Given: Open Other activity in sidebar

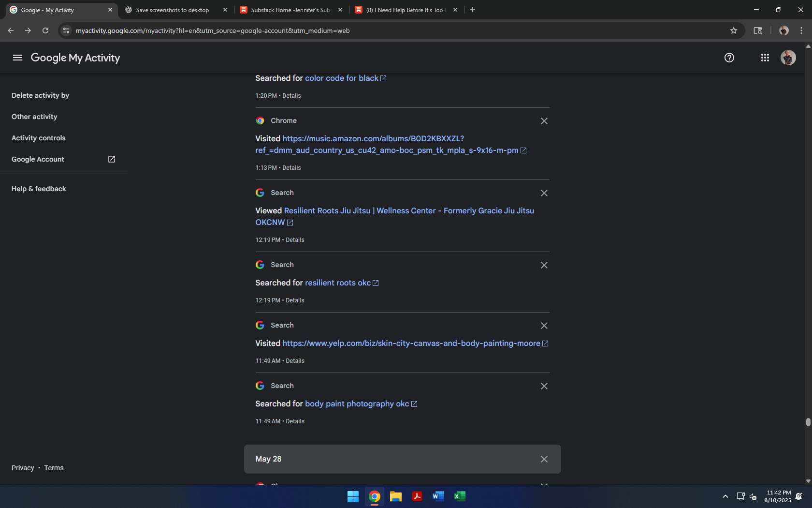Looking at the screenshot, I should pyautogui.click(x=34, y=117).
